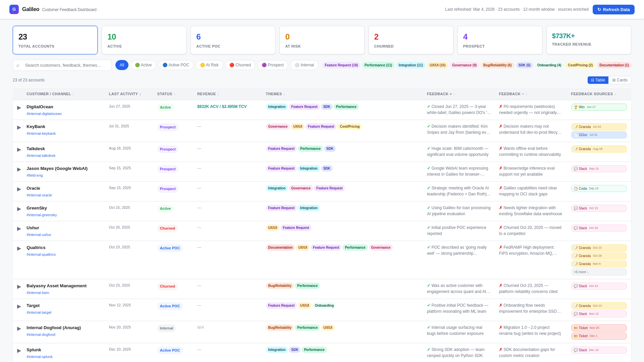Open Oracle's Coda Sep 15 source
The width and height of the screenshot is (644, 362).
pyautogui.click(x=599, y=188)
